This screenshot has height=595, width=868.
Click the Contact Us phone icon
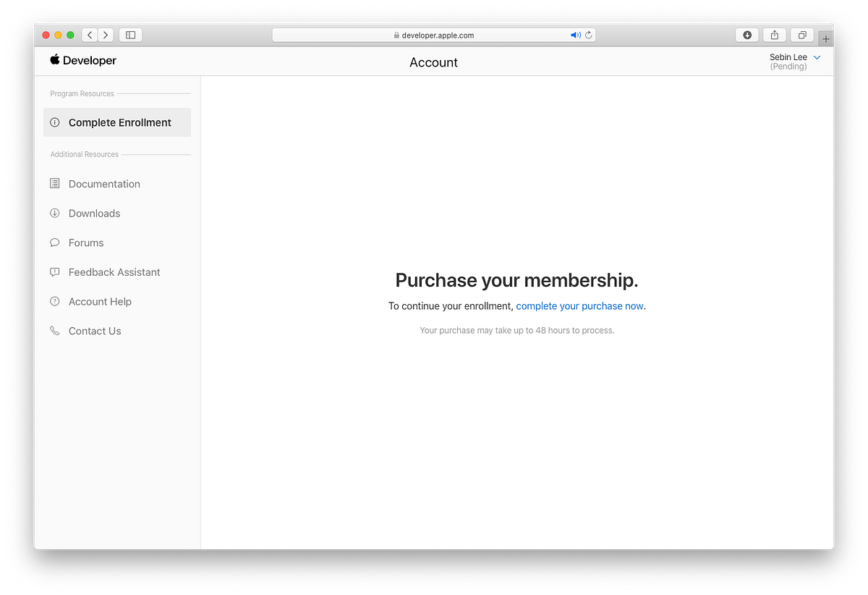pos(55,331)
